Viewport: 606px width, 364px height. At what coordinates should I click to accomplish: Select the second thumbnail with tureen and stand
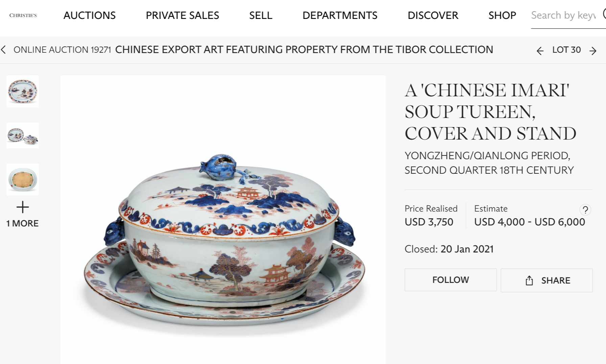[x=23, y=136]
